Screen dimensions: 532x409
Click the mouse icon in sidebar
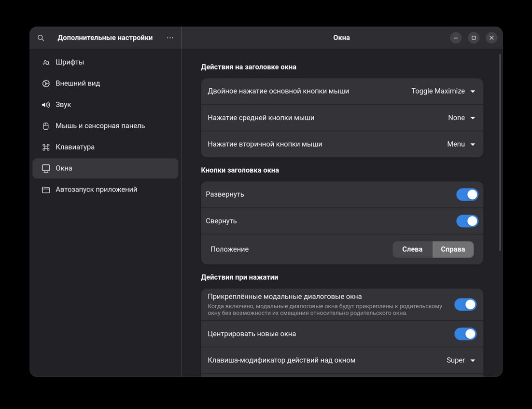(46, 126)
